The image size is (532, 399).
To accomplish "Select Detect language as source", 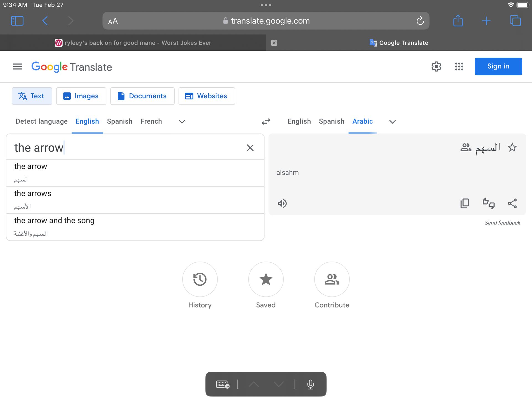I will (42, 121).
